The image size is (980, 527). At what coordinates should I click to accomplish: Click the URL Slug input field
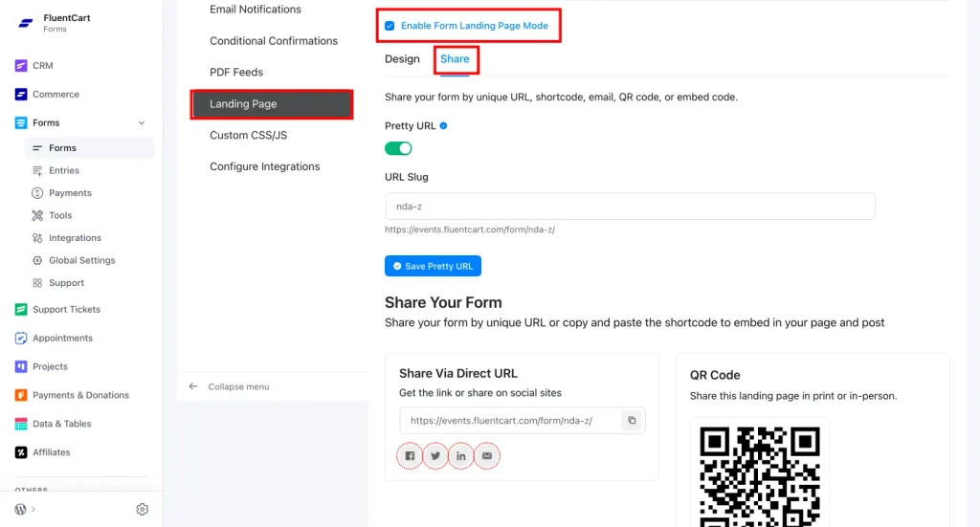[x=630, y=206]
